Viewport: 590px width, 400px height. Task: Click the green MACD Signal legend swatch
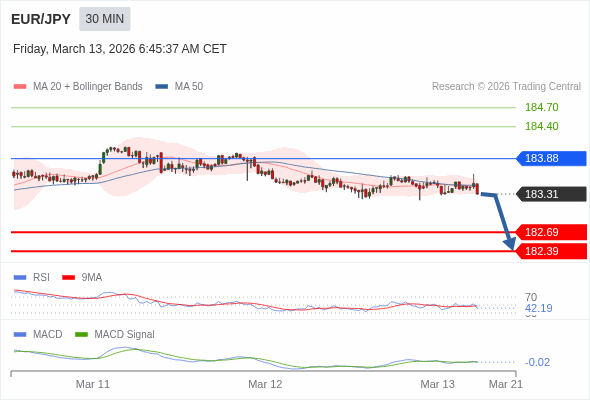(81, 335)
